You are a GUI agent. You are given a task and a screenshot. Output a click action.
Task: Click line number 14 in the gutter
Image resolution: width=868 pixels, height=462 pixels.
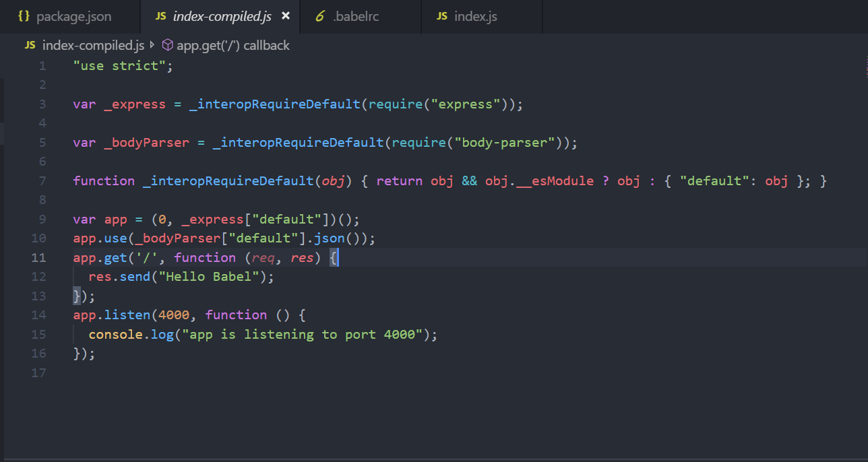coord(39,315)
